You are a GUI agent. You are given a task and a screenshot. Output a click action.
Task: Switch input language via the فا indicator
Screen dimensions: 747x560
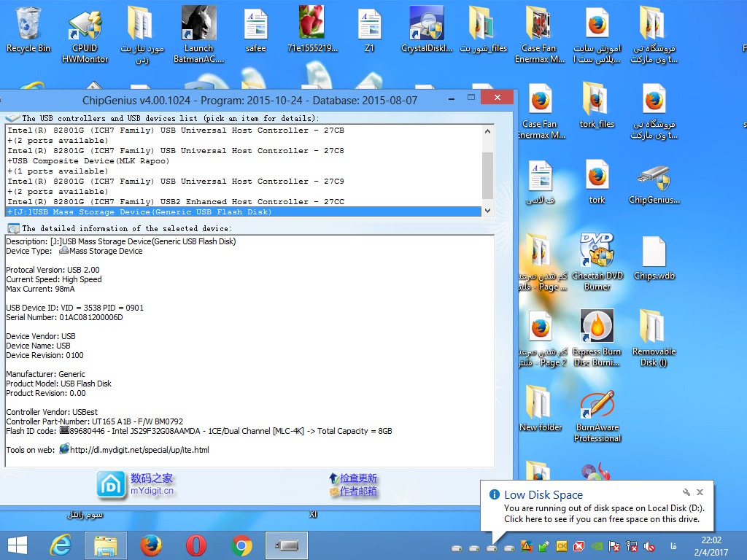point(673,546)
